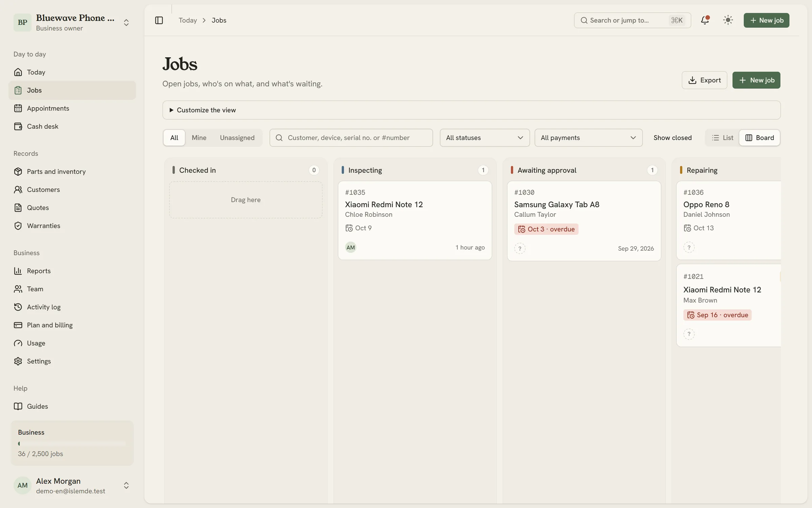The width and height of the screenshot is (812, 508).
Task: Open the Bluewave Phone workspace switcher chevron
Action: [126, 22]
